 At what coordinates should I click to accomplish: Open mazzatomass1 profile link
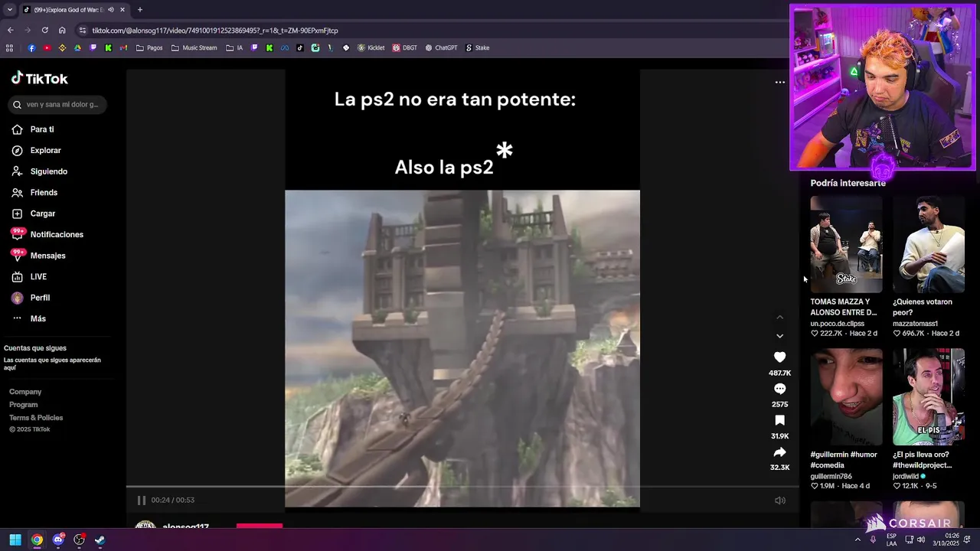[x=915, y=324]
